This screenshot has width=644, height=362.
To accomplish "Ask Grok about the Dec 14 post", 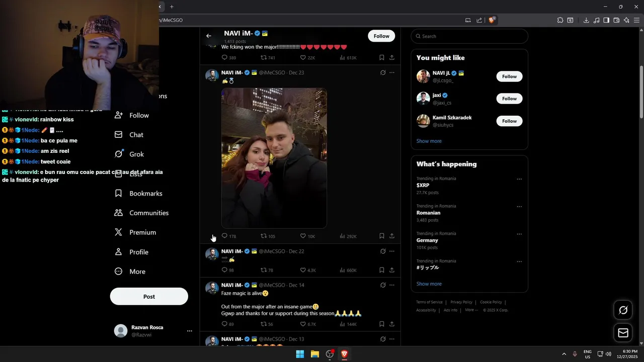I will coord(383,285).
